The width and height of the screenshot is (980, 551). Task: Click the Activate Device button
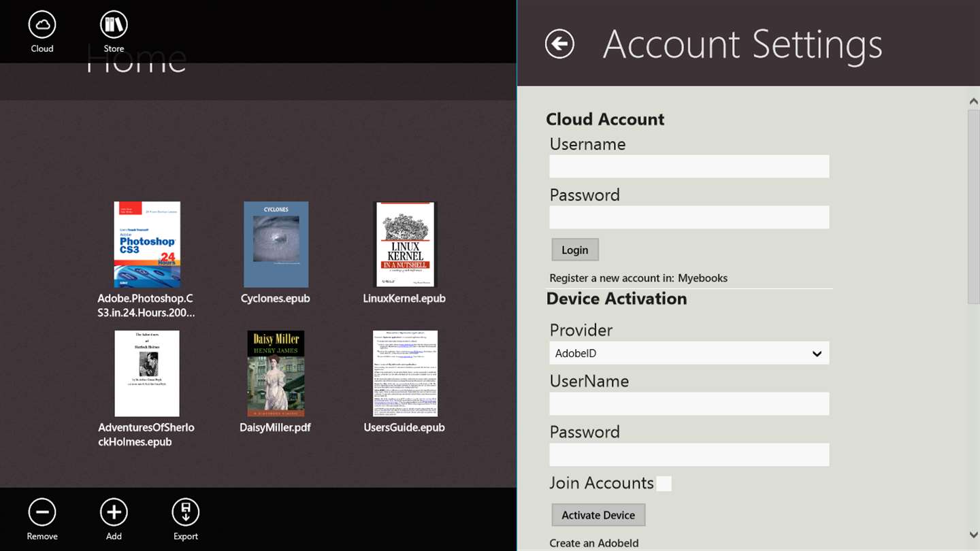(x=598, y=515)
